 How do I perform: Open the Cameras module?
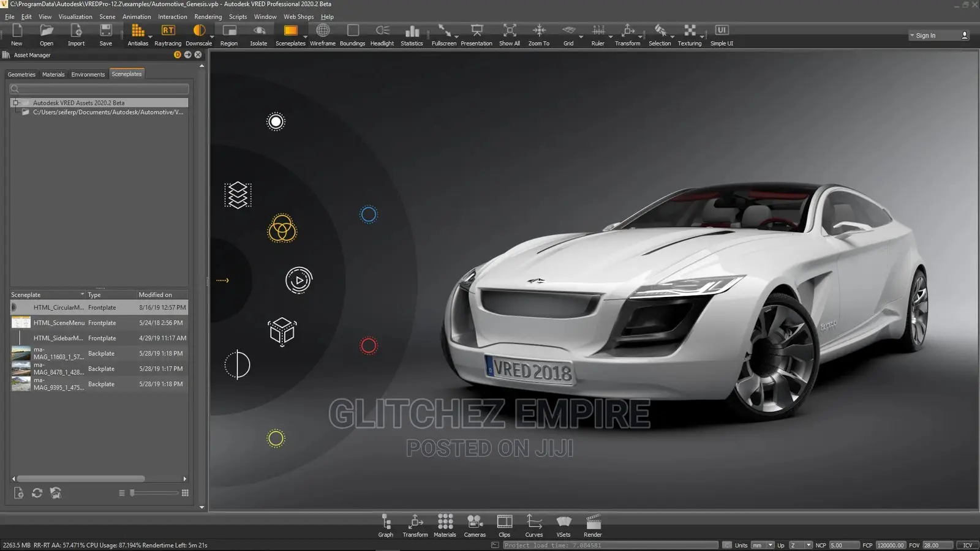475,526
